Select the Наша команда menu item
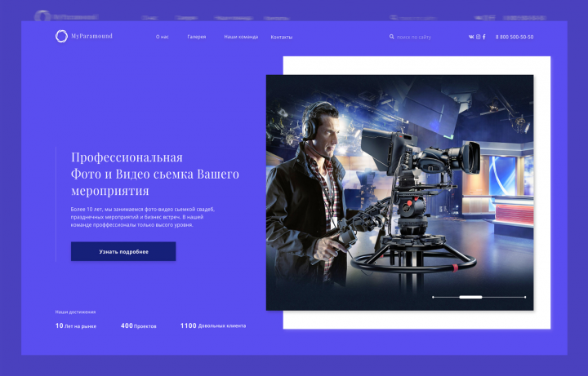 click(x=241, y=37)
